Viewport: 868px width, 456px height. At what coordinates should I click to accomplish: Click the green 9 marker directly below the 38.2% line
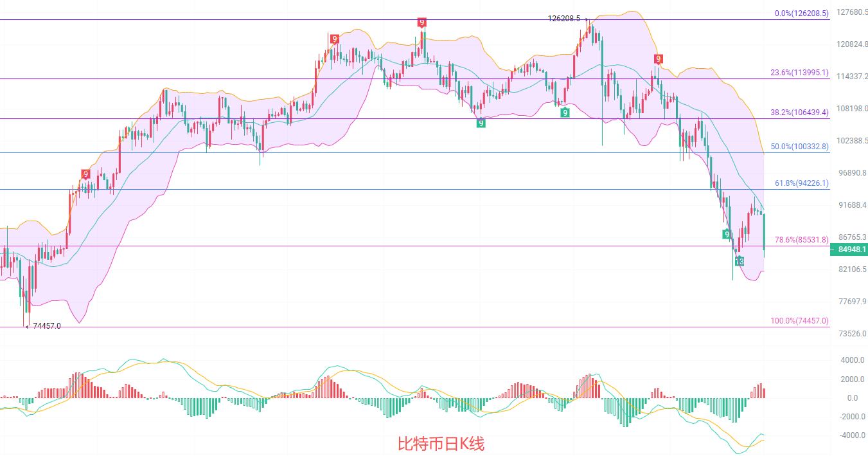click(481, 123)
